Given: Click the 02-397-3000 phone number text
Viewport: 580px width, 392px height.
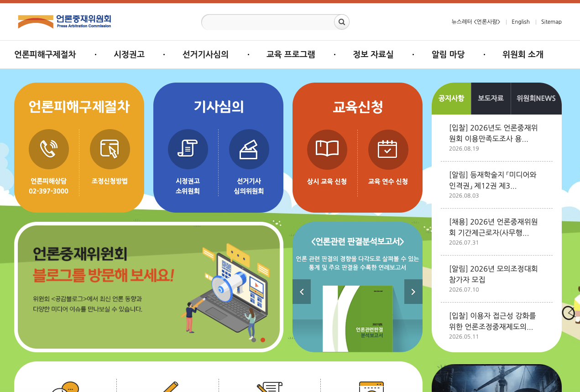Looking at the screenshot, I should pos(48,191).
